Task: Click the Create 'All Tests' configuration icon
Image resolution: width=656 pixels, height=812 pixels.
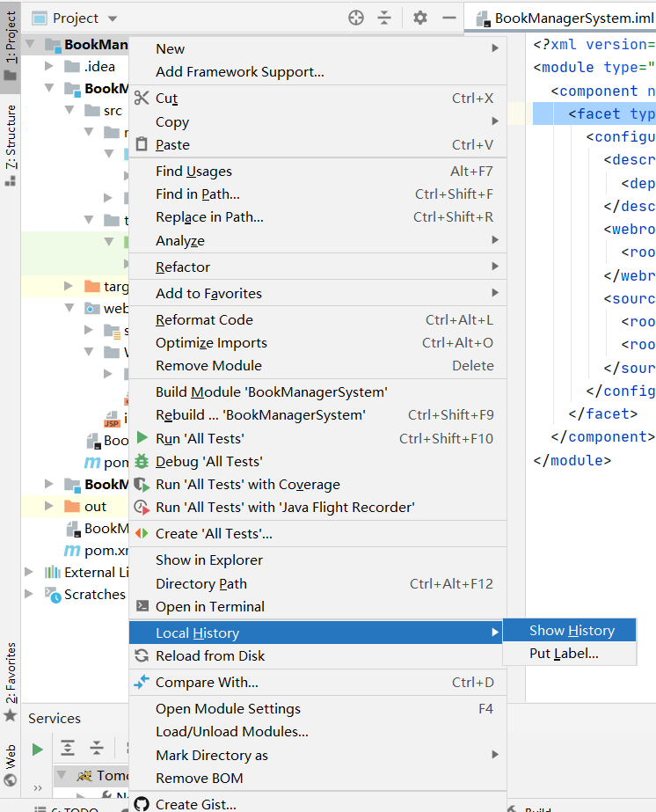Action: pyautogui.click(x=142, y=533)
